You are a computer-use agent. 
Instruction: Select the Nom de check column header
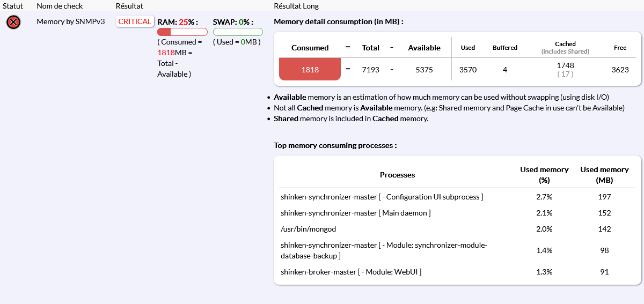(60, 6)
